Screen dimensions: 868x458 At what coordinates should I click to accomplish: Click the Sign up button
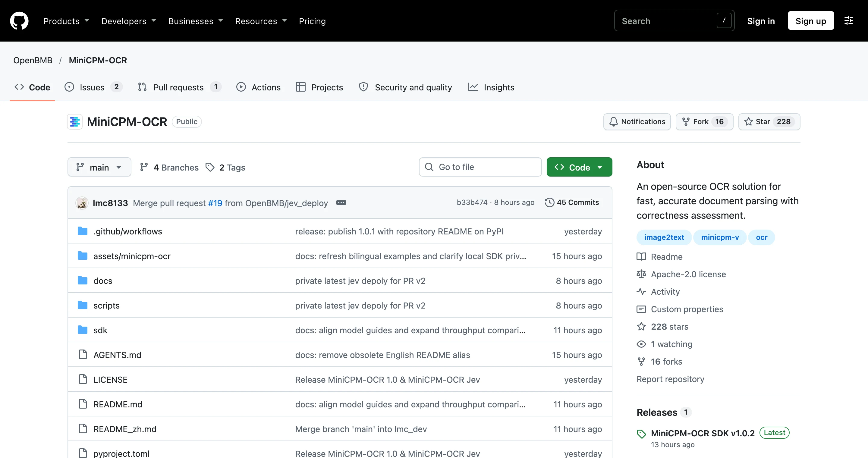pyautogui.click(x=811, y=21)
